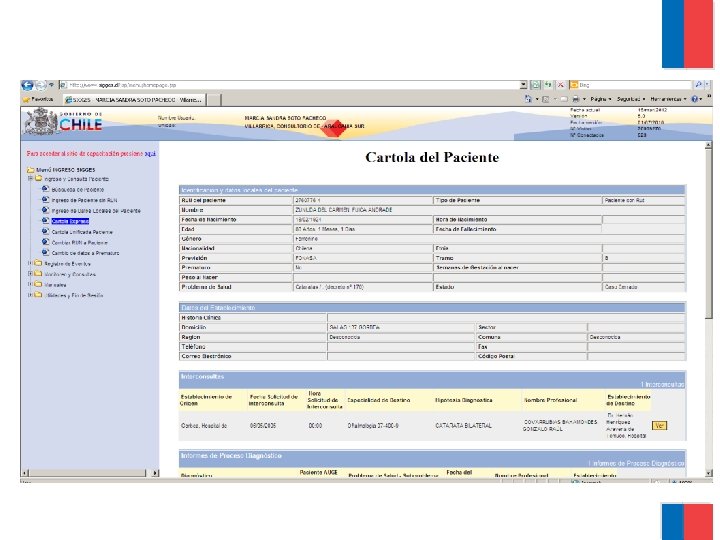Click the main scrollbar up arrow
Screen dimensions: 720x540
click(x=709, y=145)
